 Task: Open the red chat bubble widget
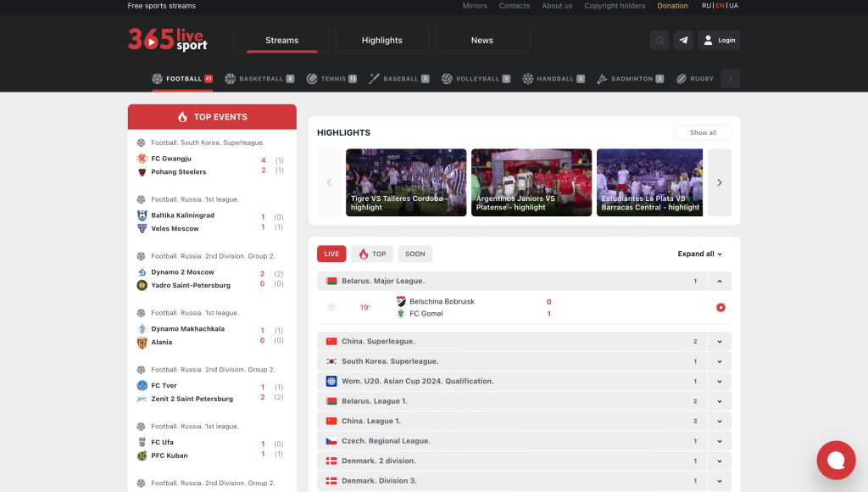(836, 461)
